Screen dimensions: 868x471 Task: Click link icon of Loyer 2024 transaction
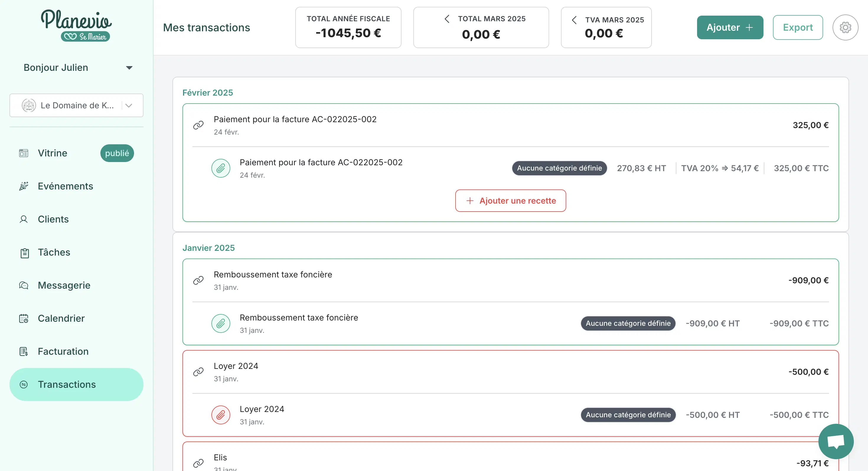[198, 372]
